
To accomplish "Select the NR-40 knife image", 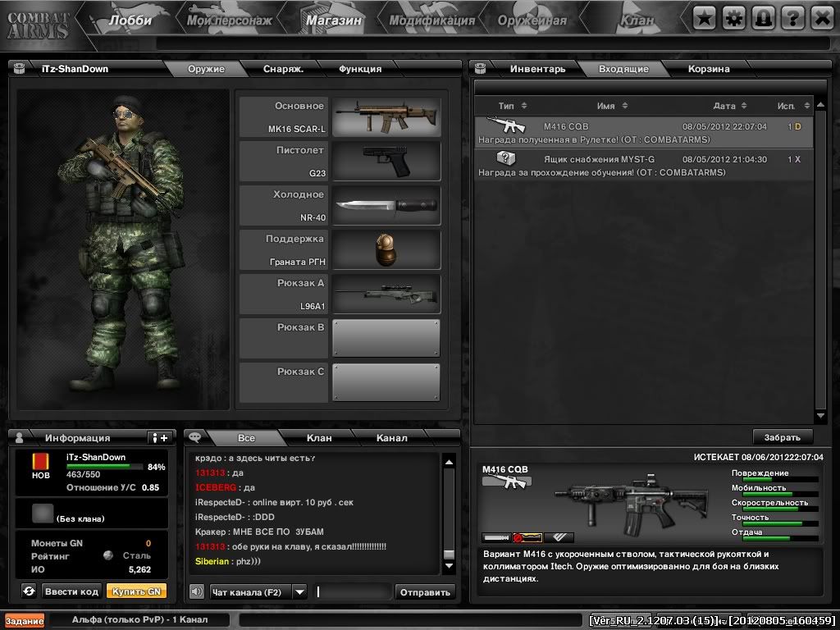I will (386, 205).
